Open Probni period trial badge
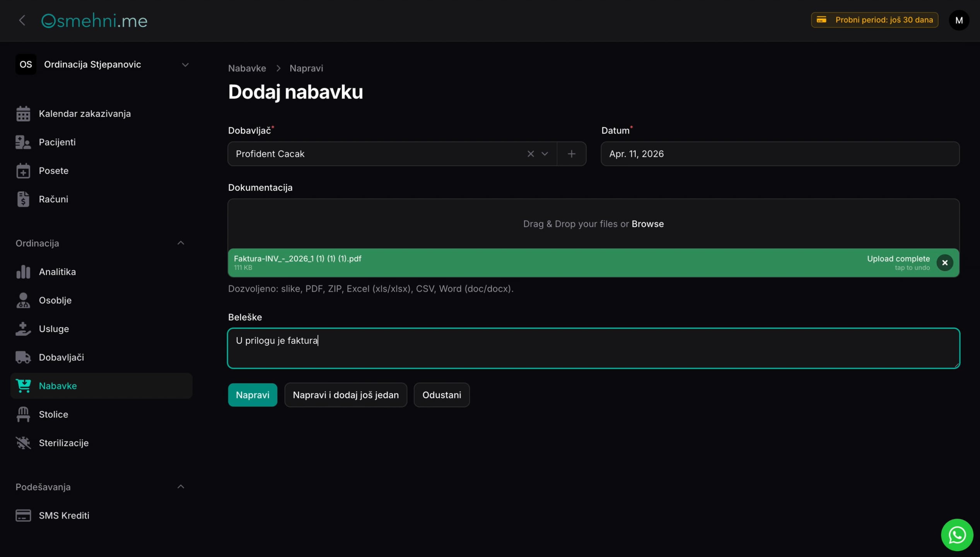This screenshot has width=980, height=557. (x=874, y=20)
